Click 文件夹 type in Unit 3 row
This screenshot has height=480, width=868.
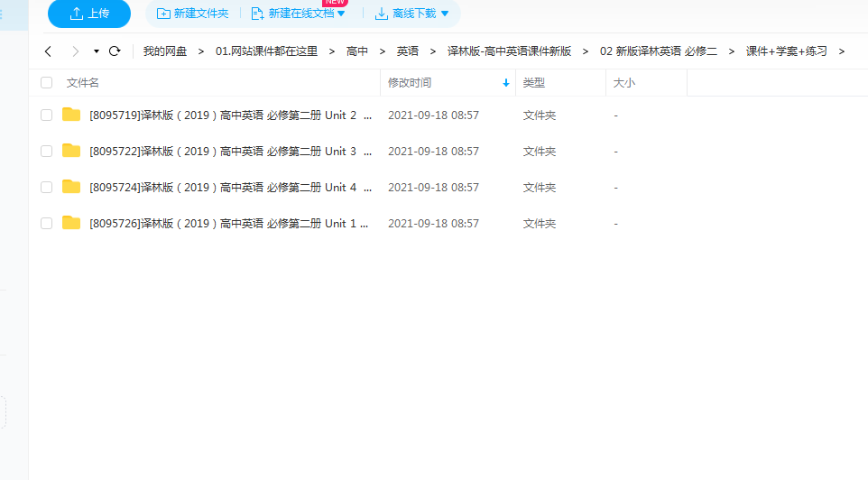[x=540, y=152]
